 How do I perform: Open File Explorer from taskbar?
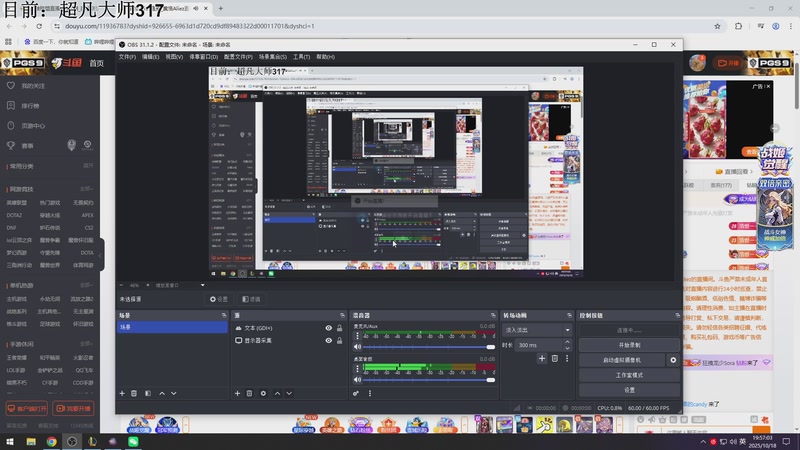click(x=31, y=442)
